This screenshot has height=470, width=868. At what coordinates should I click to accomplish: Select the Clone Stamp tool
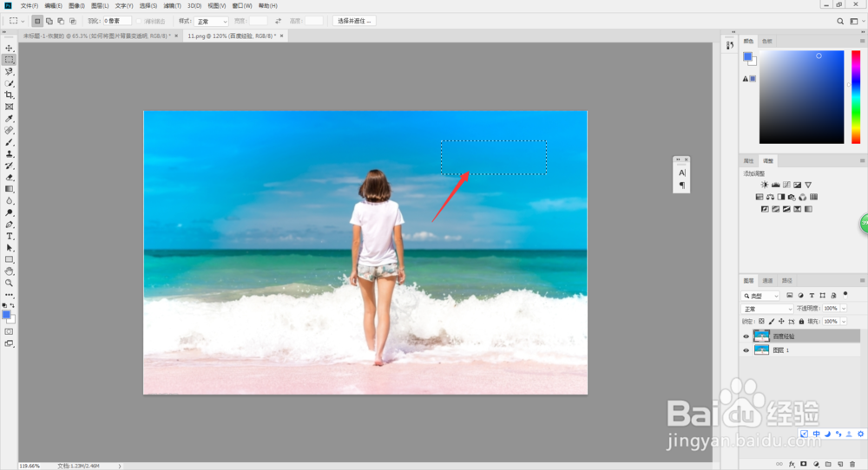coord(9,153)
